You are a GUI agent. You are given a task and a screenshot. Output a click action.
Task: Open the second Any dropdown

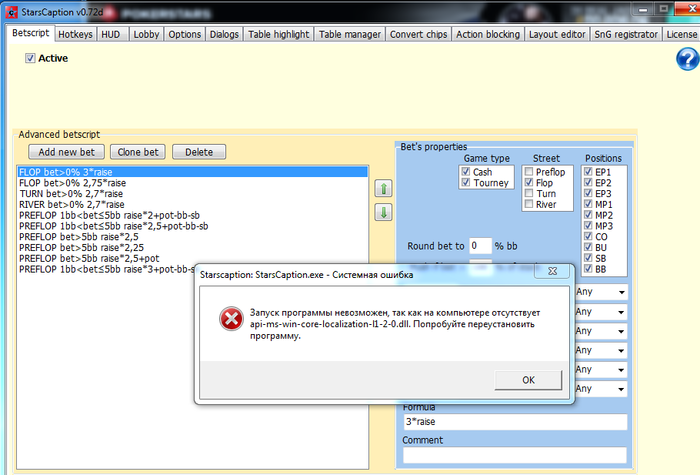pyautogui.click(x=601, y=312)
